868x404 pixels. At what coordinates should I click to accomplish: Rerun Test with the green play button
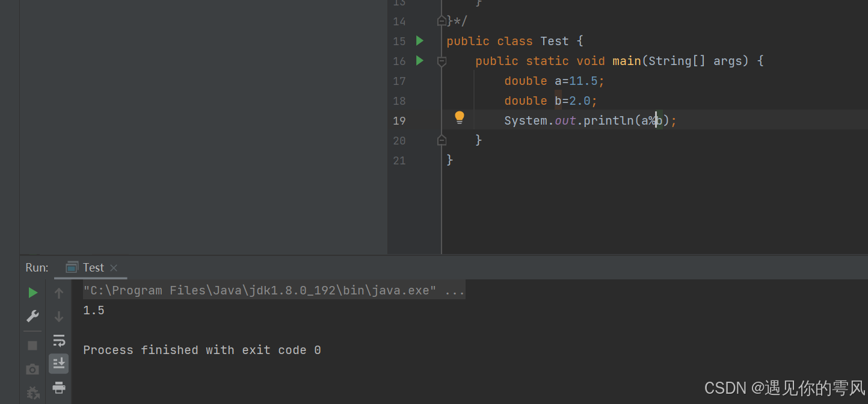click(x=33, y=293)
